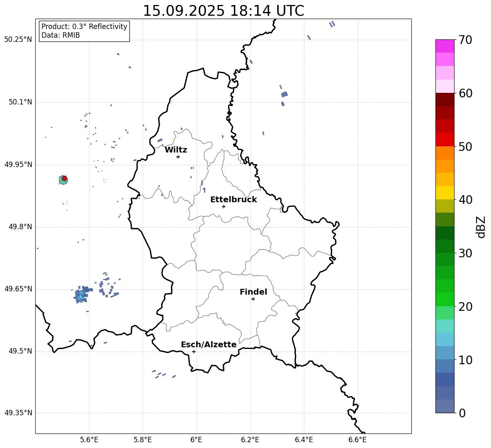Click the Esch/Alzette city label
This screenshot has width=491, height=448.
coord(209,344)
